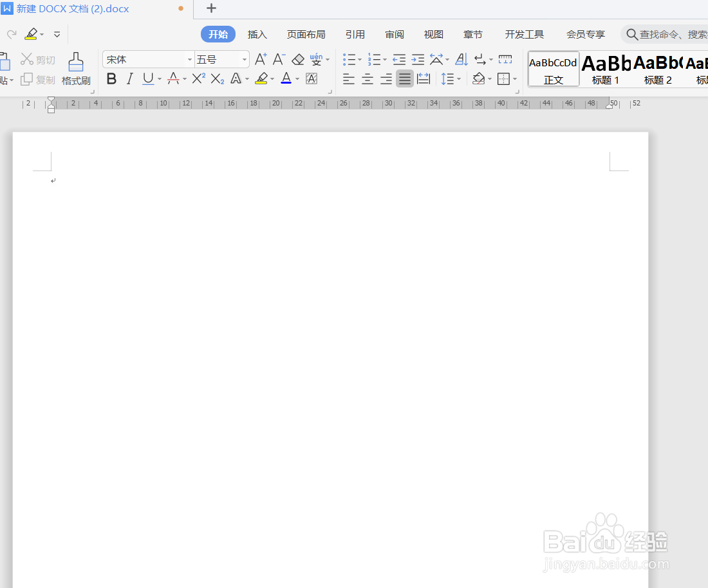This screenshot has width=708, height=588.
Task: Switch to the 插入 tab
Action: pos(257,34)
